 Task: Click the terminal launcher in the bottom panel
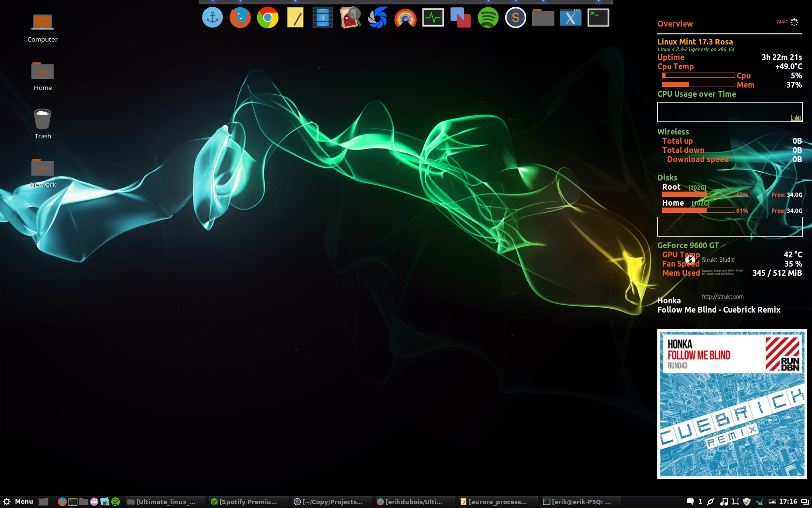point(72,502)
